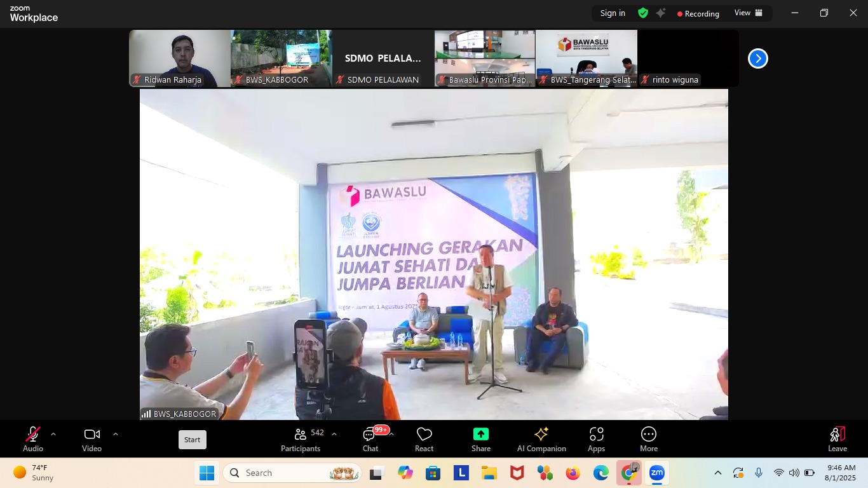
Task: Expand the audio settings arrow
Action: 53,435
